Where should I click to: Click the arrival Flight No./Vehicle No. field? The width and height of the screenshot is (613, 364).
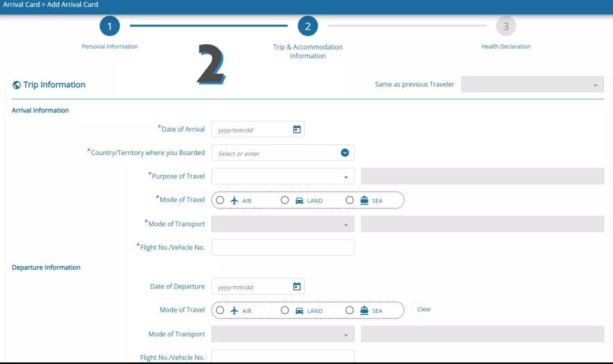(283, 247)
